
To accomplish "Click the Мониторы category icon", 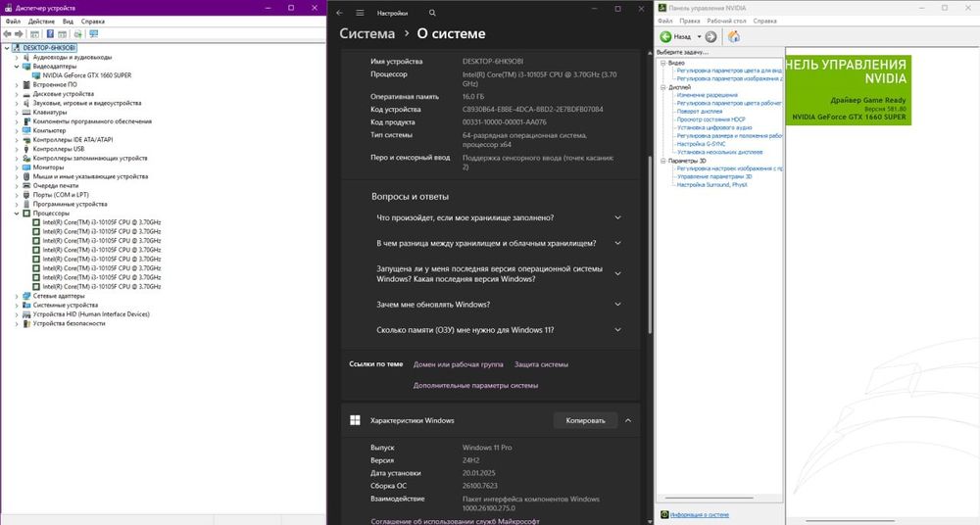I will tap(26, 167).
